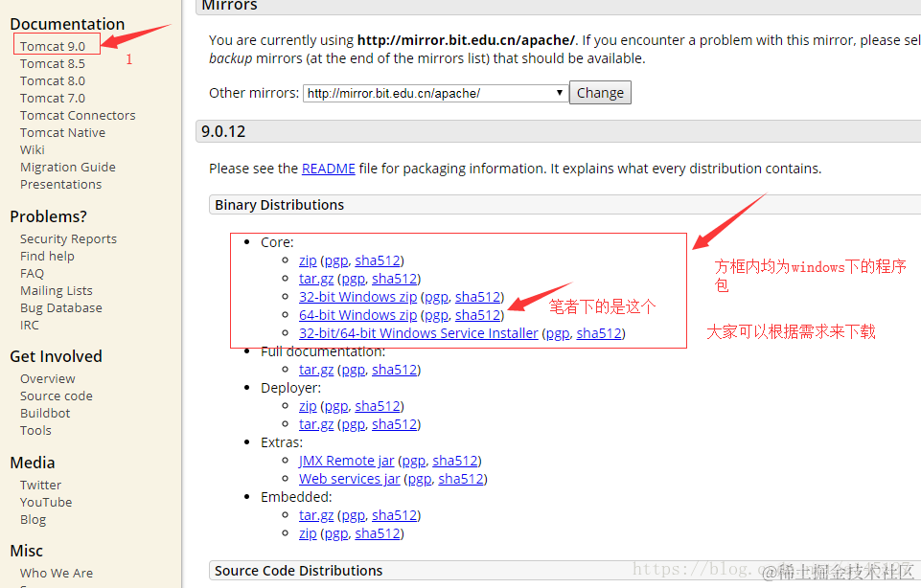Viewport: 921px width, 588px height.
Task: Open the Wiki link
Action: click(33, 149)
